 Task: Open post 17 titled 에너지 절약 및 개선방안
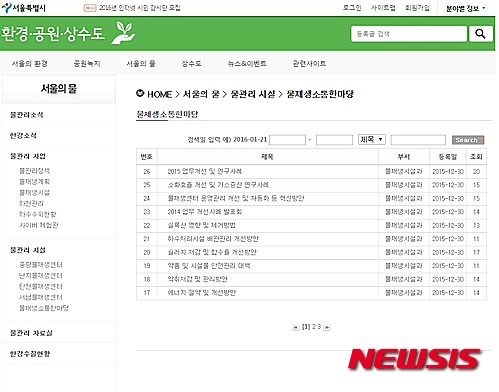pos(202,293)
